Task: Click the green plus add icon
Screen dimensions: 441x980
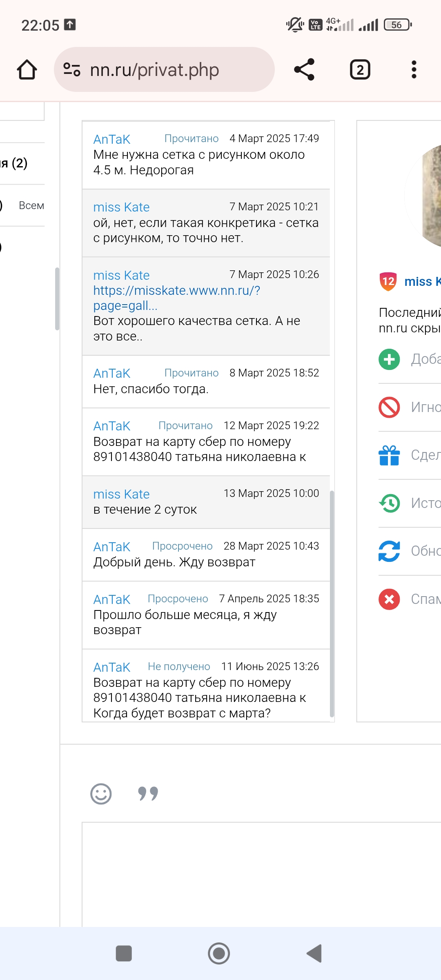Action: [389, 359]
